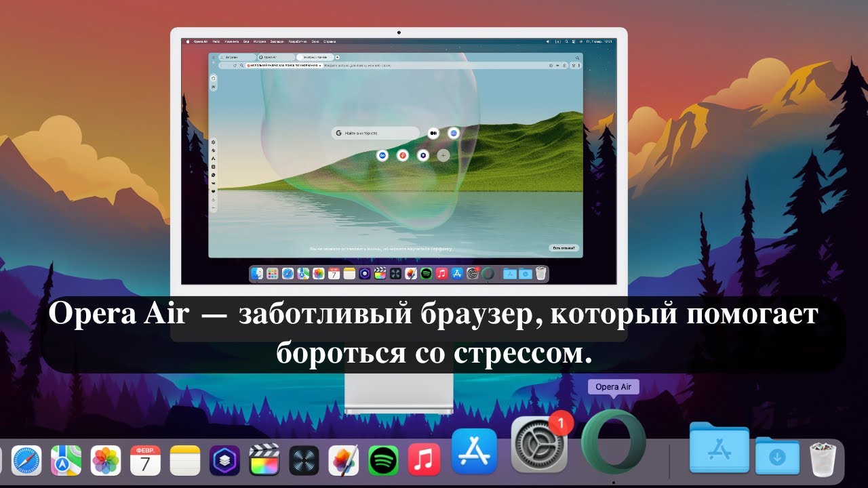Open the red Pinterest speed dial tile
The height and width of the screenshot is (488, 868).
click(x=403, y=155)
